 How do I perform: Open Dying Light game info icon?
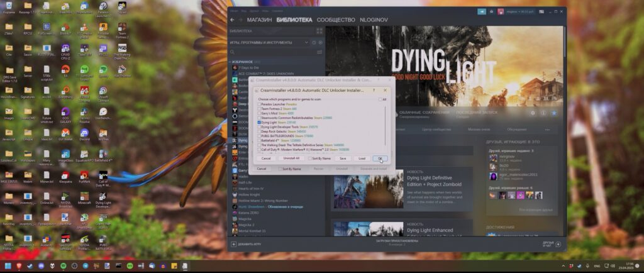pyautogui.click(x=543, y=113)
